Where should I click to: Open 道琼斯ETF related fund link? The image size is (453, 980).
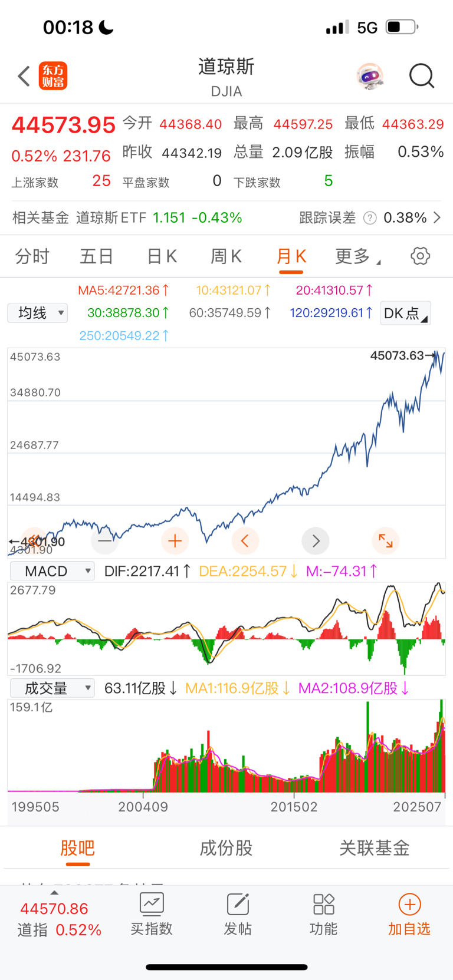pyautogui.click(x=159, y=218)
